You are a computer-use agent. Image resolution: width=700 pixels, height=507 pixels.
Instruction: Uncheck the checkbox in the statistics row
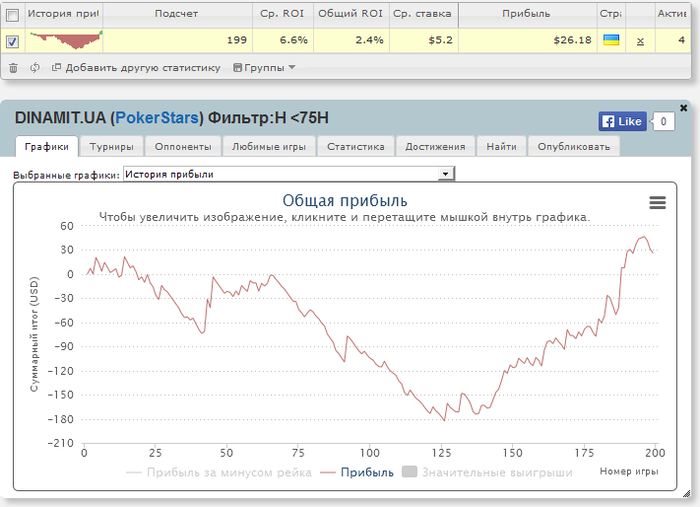12,42
